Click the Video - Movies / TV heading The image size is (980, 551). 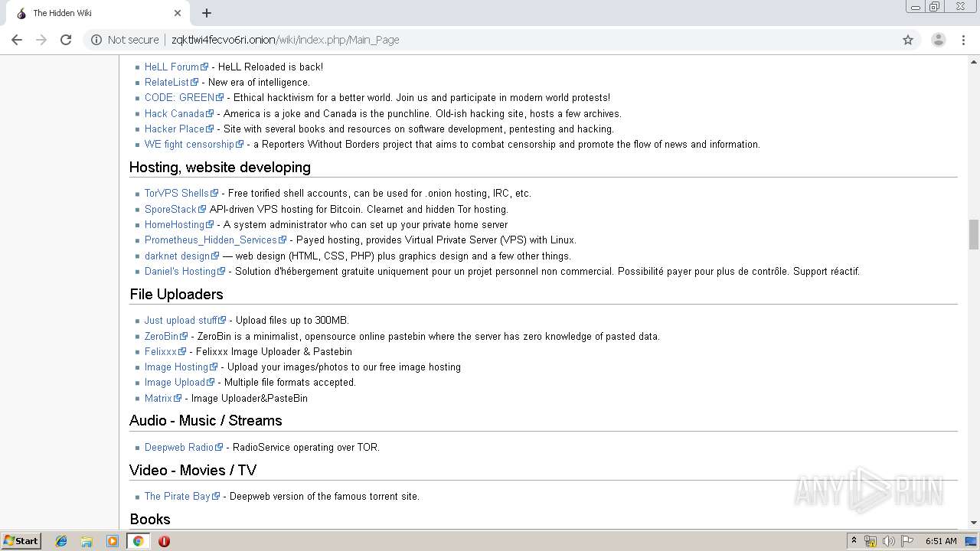click(x=193, y=470)
